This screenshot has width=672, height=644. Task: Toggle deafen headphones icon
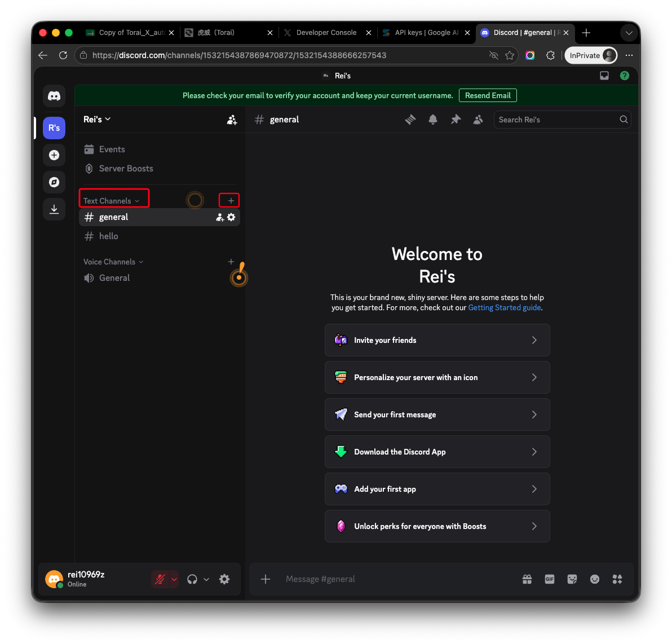point(192,579)
